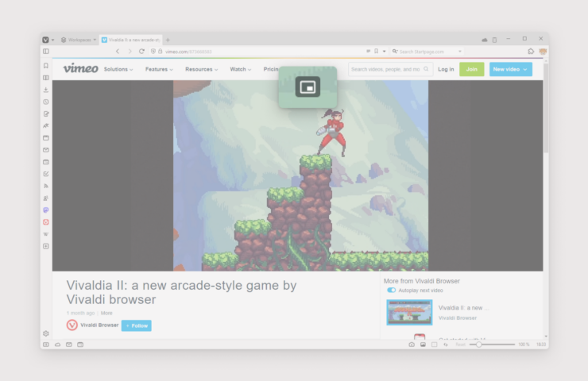Open a new tab with plus button
588x381 pixels.
click(168, 40)
